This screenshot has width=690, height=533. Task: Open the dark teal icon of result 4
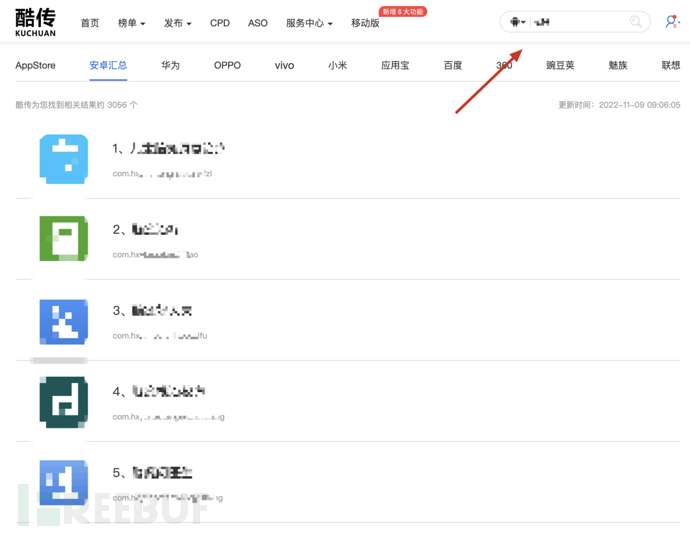64,402
